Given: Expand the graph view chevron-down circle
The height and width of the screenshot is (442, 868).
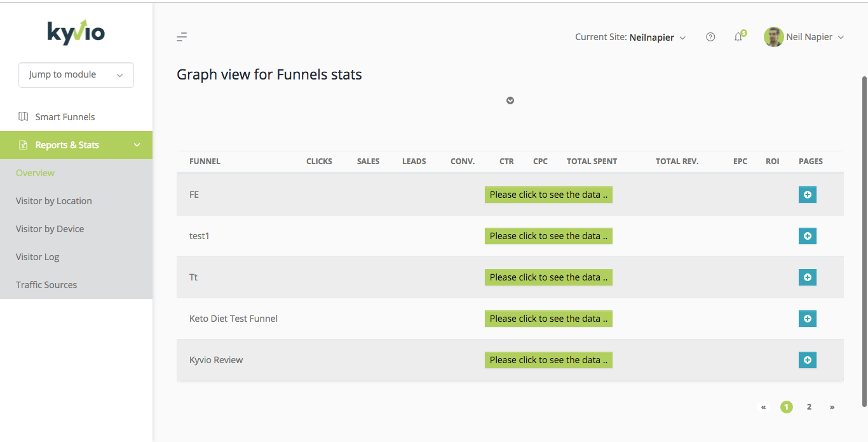Looking at the screenshot, I should click(x=510, y=100).
